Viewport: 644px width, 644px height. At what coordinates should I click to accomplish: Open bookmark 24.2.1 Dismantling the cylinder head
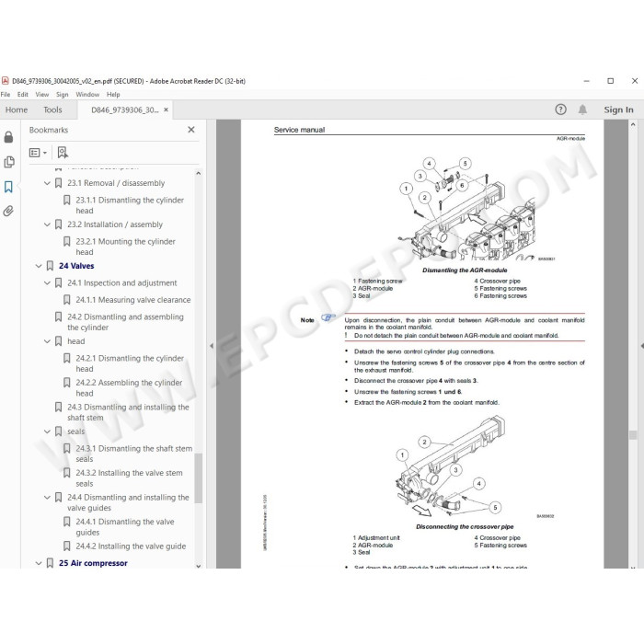coord(130,363)
